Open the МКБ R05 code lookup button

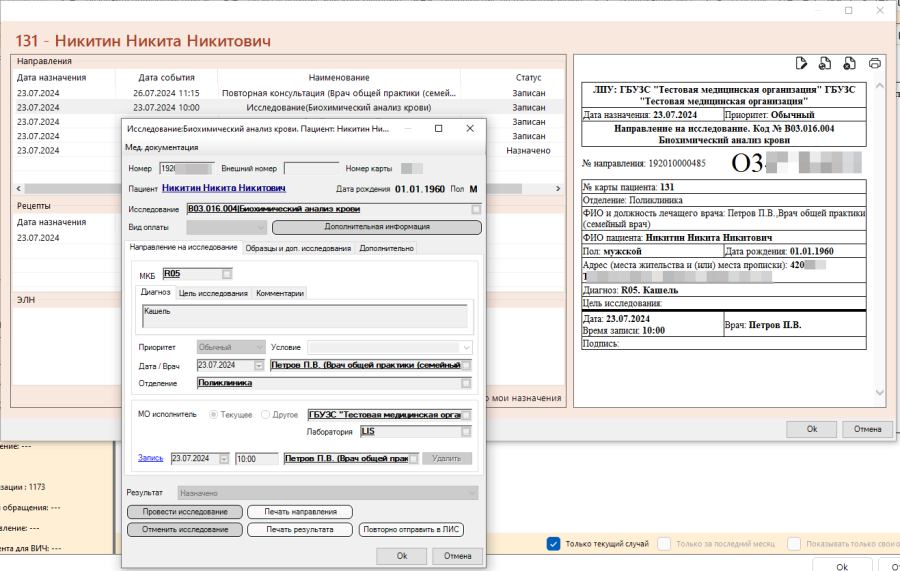227,274
